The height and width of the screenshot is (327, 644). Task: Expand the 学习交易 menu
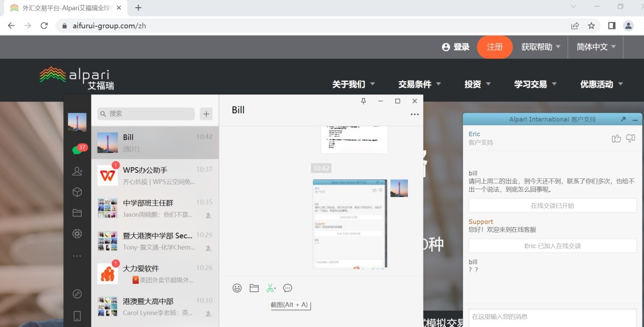point(535,84)
